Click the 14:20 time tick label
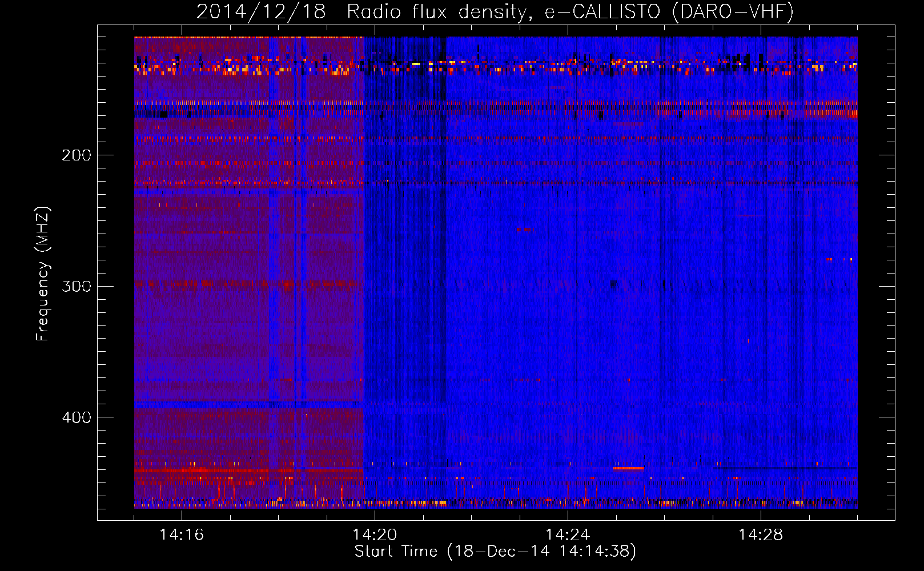Viewport: 924px width, 571px height. (375, 535)
